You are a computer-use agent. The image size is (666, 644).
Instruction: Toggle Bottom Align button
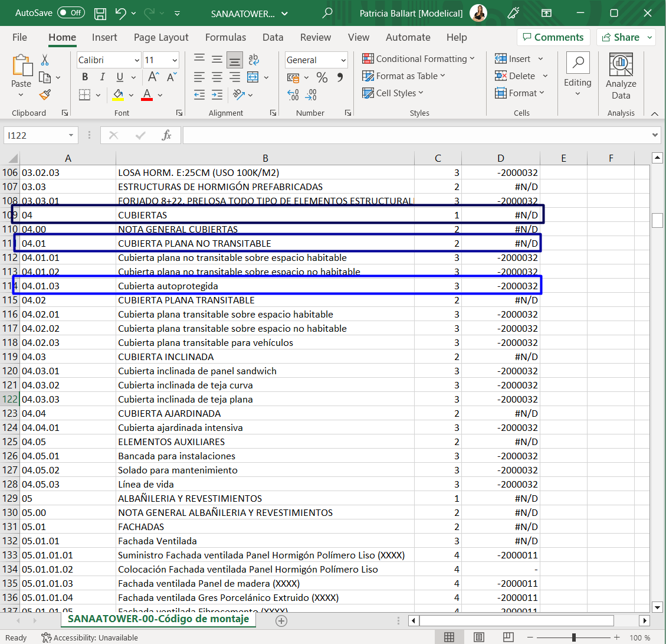pyautogui.click(x=234, y=60)
